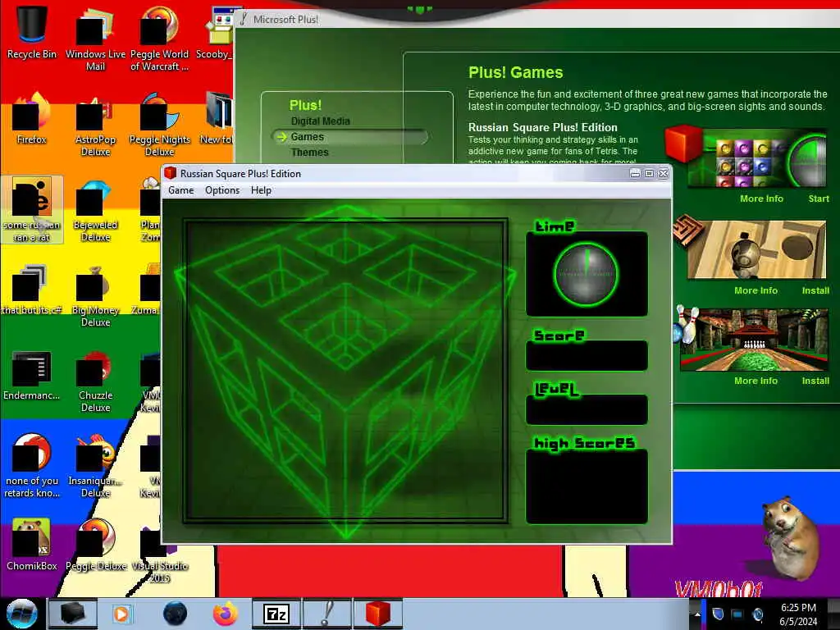840x630 pixels.
Task: Select Big Money Deluxe desktop icon
Action: (x=95, y=295)
